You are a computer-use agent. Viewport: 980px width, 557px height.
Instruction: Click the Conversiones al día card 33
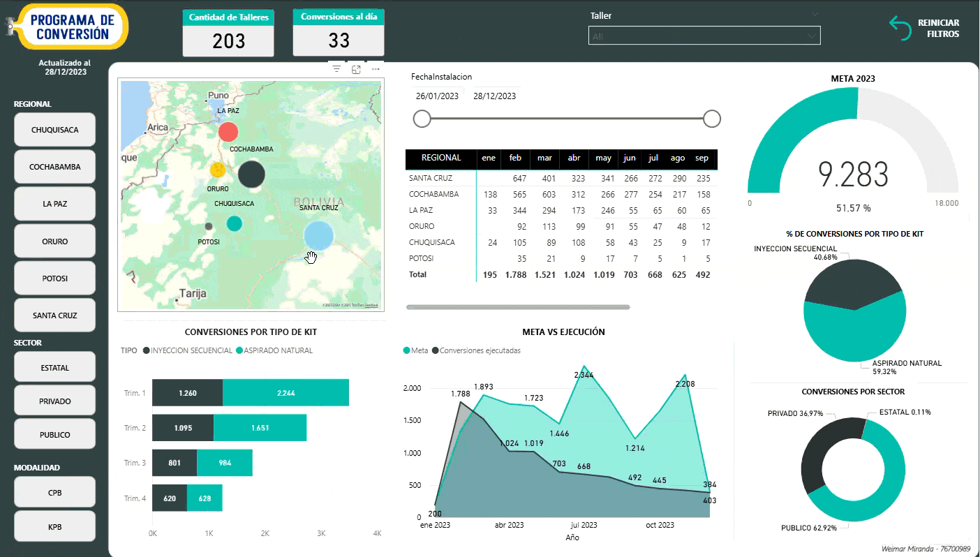(339, 32)
